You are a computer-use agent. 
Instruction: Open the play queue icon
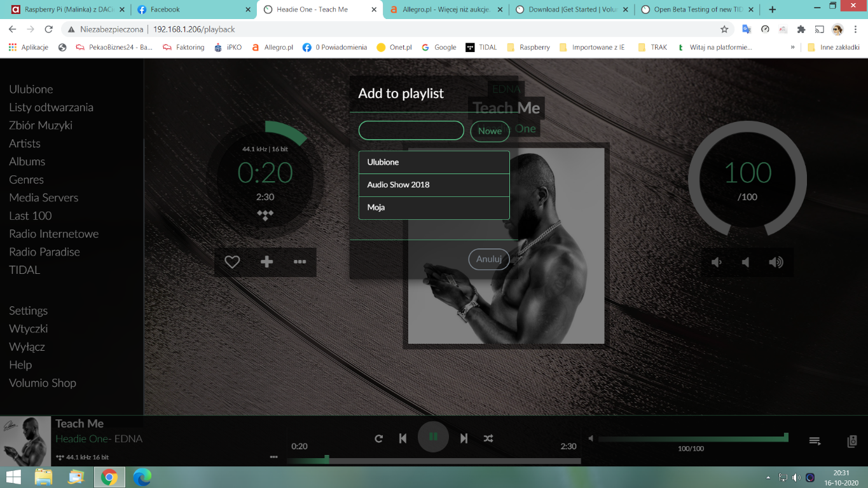tap(815, 441)
